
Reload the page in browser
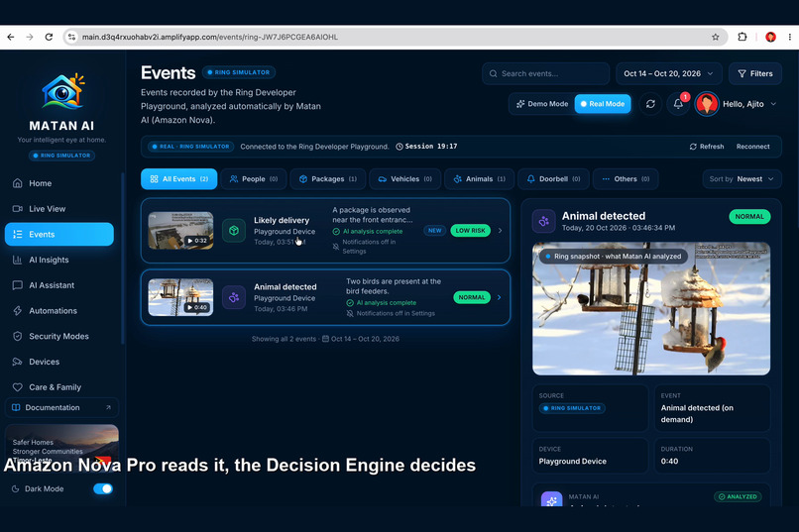click(x=49, y=37)
